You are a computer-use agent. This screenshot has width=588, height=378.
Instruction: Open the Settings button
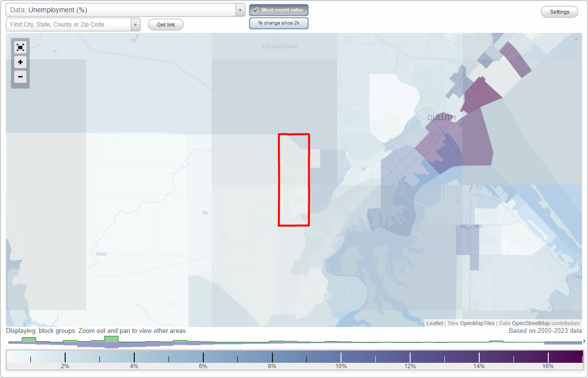[x=560, y=12]
